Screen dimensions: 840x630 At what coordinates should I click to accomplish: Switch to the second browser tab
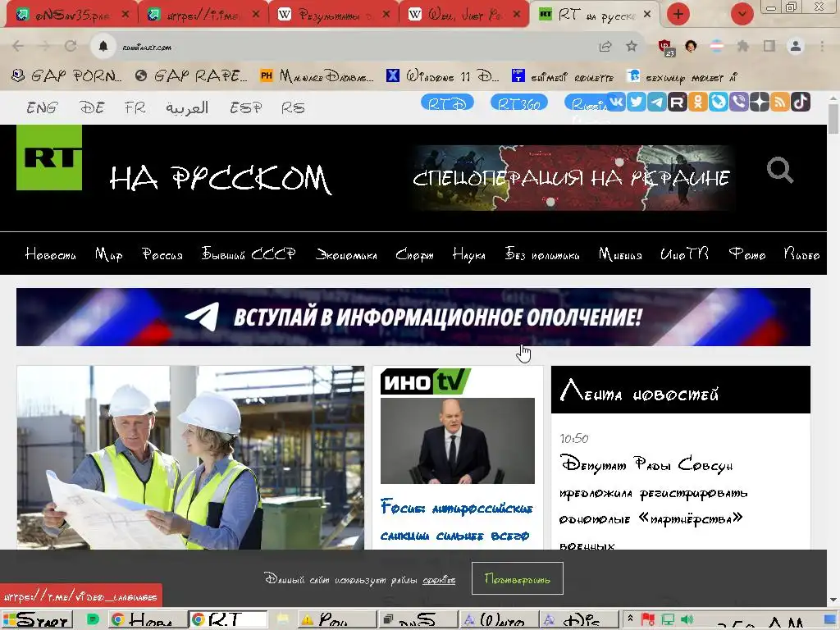[203, 15]
